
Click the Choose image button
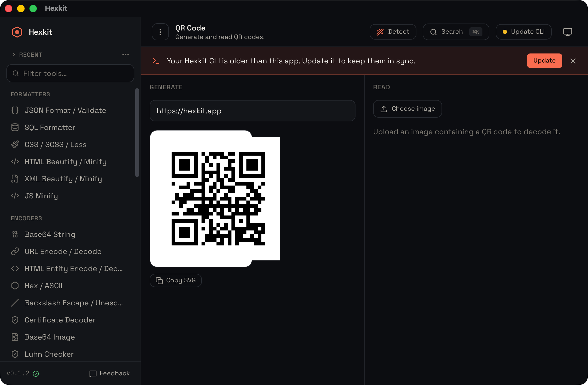(407, 109)
